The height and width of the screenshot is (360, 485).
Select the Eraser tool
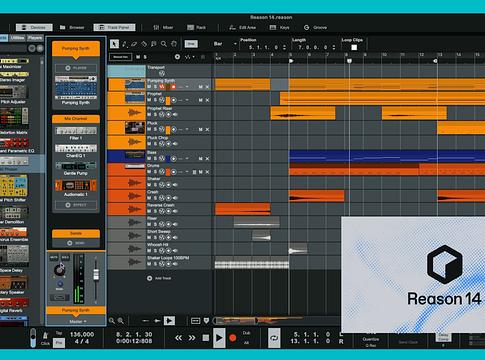click(134, 44)
